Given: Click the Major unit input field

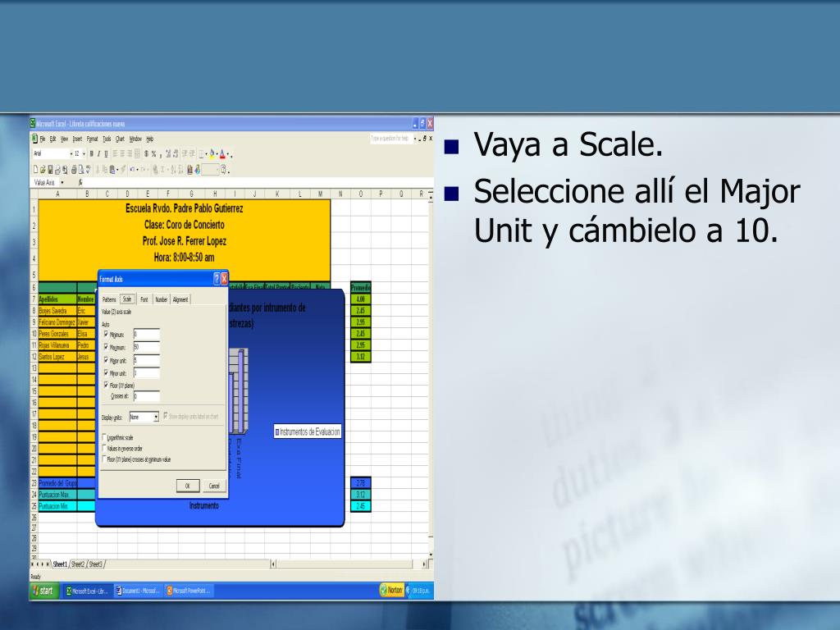Looking at the screenshot, I should (147, 361).
